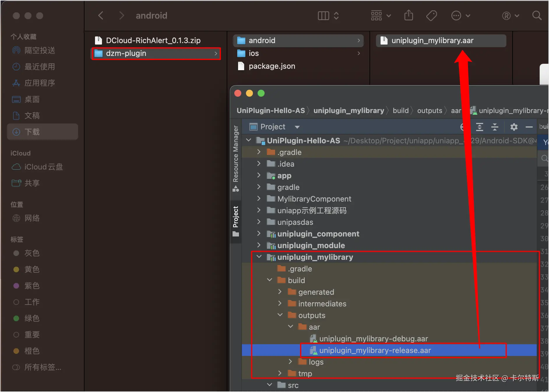Select package.json file in Finder
The width and height of the screenshot is (549, 392).
pos(298,66)
